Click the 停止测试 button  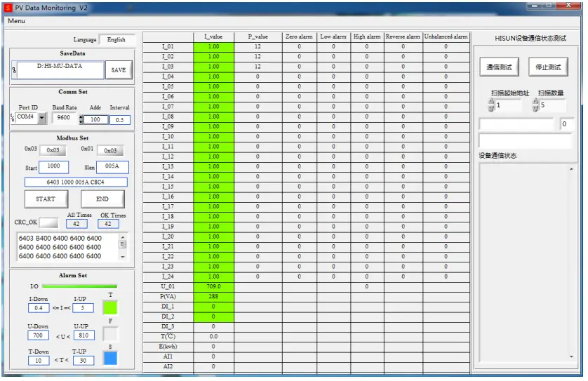point(548,67)
